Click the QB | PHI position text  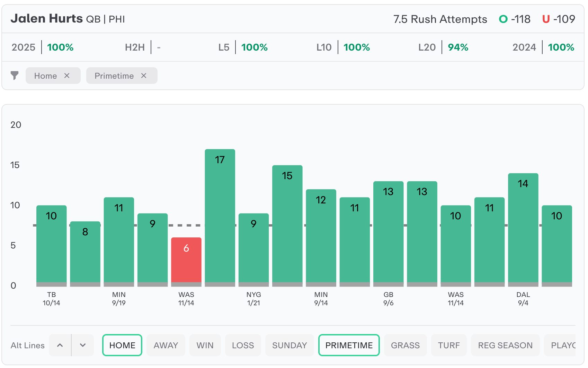(105, 19)
